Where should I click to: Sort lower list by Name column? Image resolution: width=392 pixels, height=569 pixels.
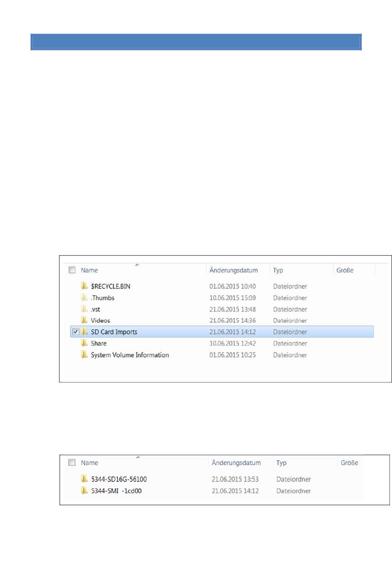[x=90, y=463]
